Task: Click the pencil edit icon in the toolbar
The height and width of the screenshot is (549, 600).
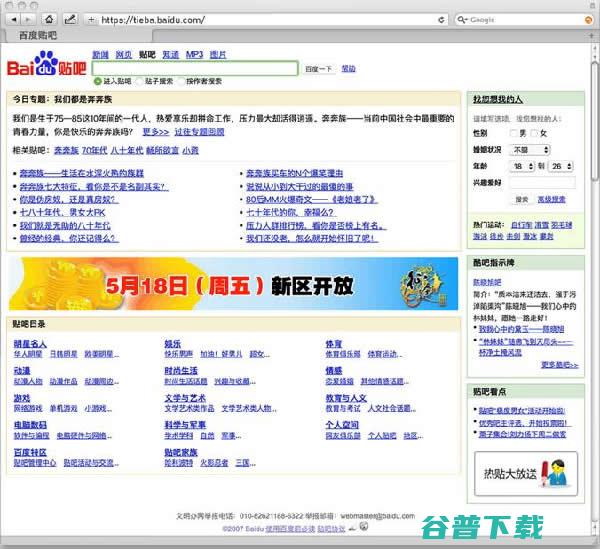Action: (x=70, y=19)
